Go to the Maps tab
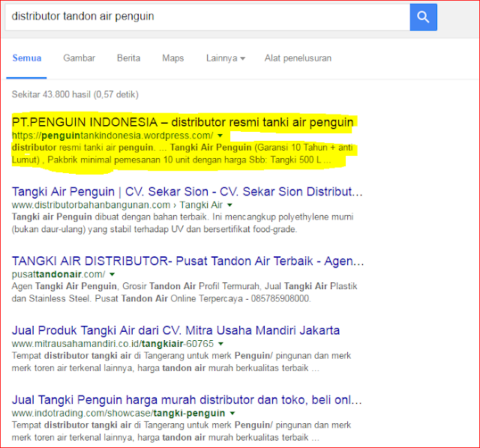 [x=173, y=58]
